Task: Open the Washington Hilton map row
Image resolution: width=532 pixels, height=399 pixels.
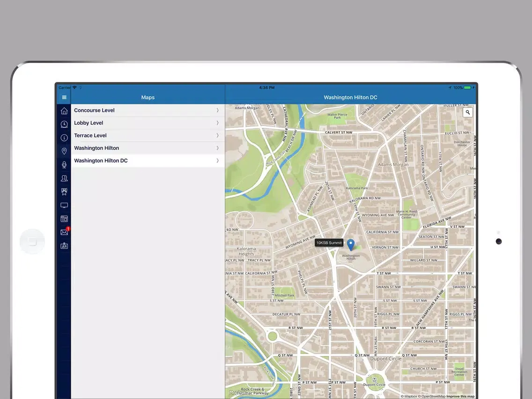Action: click(148, 148)
